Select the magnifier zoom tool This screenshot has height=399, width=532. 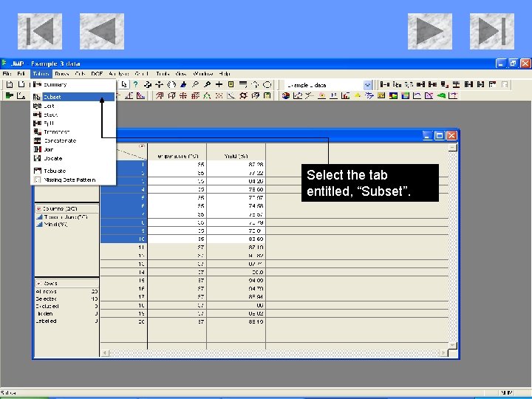[x=207, y=84]
